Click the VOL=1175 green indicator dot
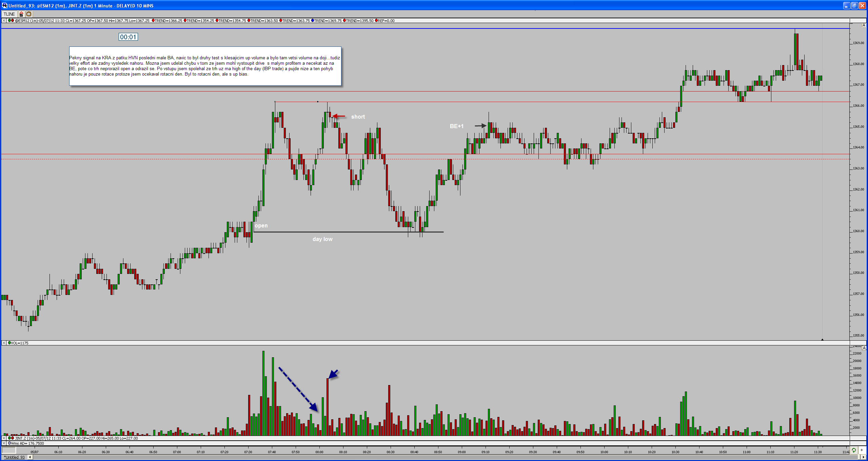Screen dimensions: 868x461 (x=9, y=343)
